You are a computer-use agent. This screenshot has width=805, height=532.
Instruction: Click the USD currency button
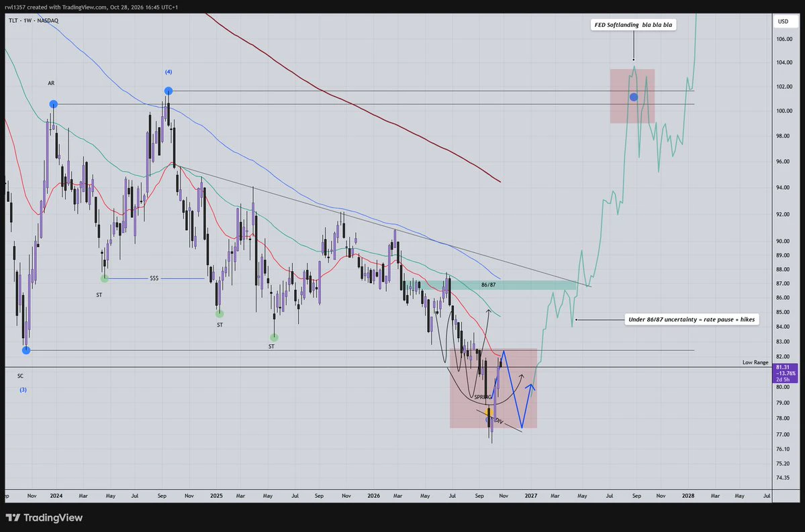[783, 21]
